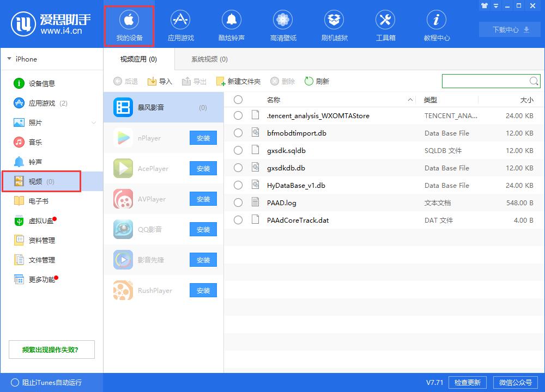This screenshot has height=392, width=545.
Task: Click inside the search input field
Action: coord(485,81)
